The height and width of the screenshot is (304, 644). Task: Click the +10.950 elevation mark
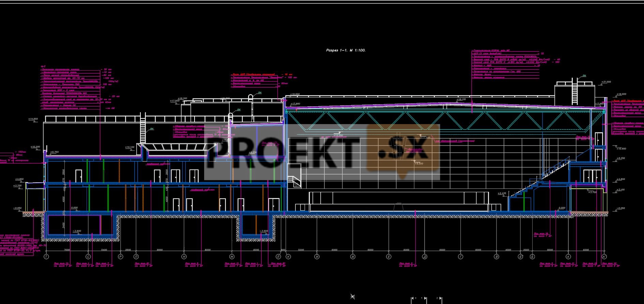(x=622, y=149)
